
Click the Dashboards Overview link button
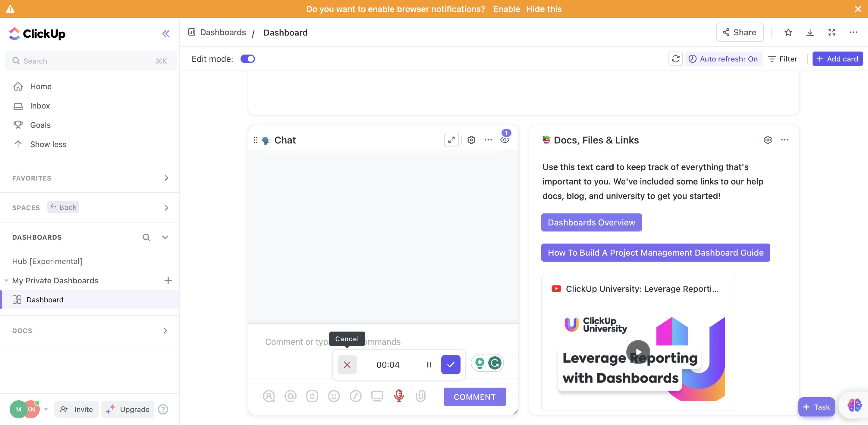(x=591, y=222)
